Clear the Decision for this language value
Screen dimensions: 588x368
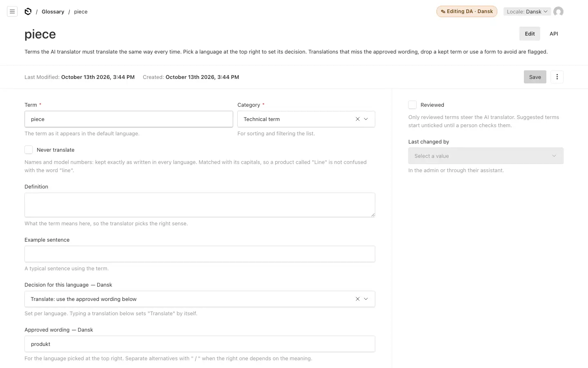(x=358, y=299)
